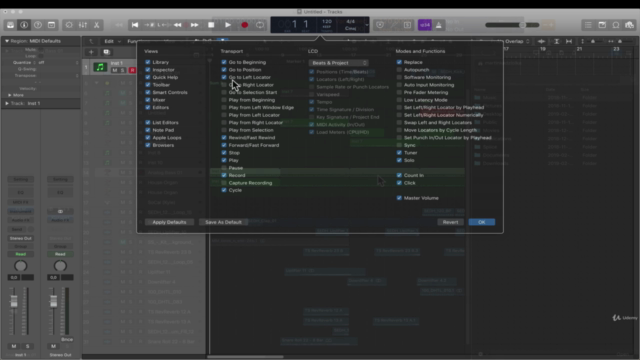Open the LCD display mode arrow menu

[x=367, y=25]
